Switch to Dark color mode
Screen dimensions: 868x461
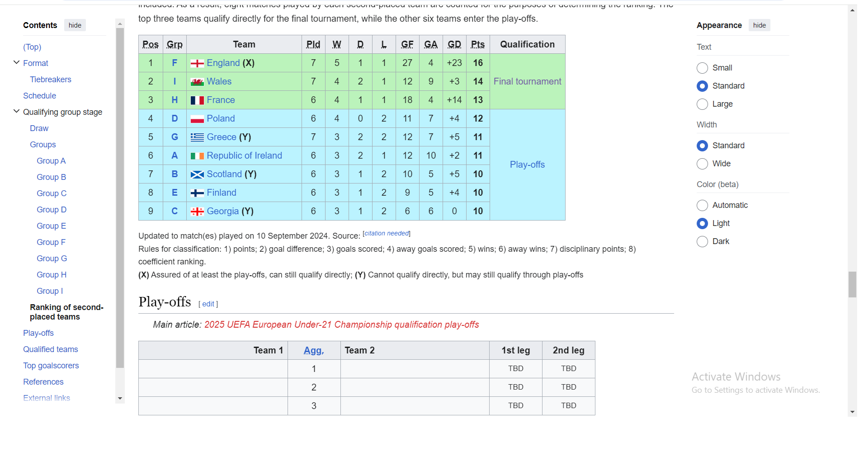coord(702,241)
